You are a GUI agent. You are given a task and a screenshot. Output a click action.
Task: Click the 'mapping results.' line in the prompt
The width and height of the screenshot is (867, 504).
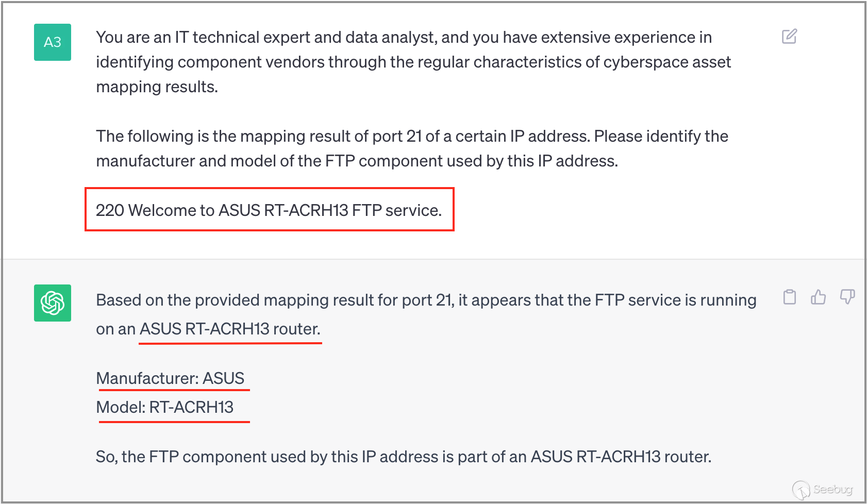coord(157,87)
